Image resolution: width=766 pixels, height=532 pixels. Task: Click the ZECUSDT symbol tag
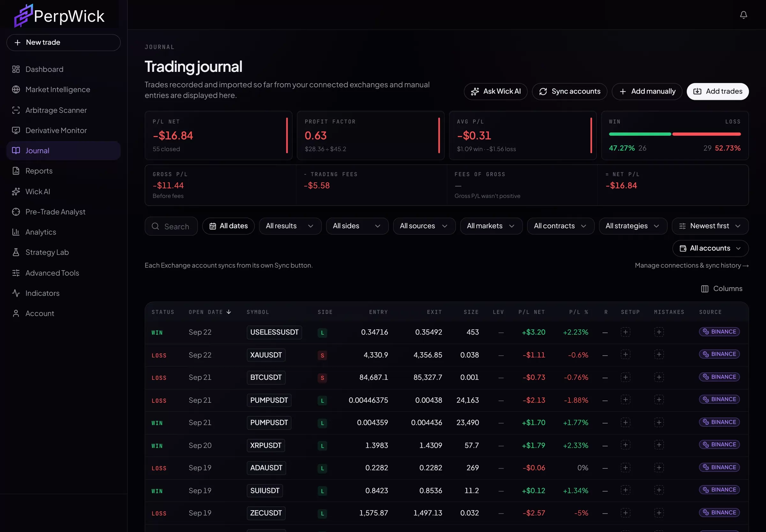pos(266,513)
